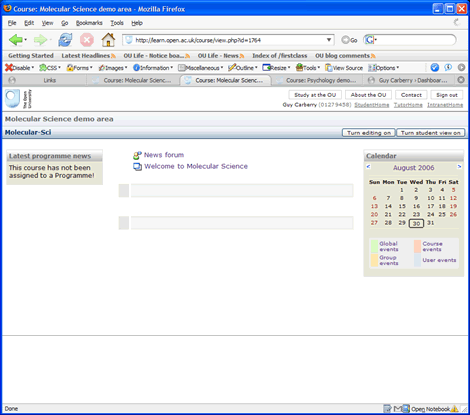Click the Open University logo
470x415 pixels.
point(18,99)
